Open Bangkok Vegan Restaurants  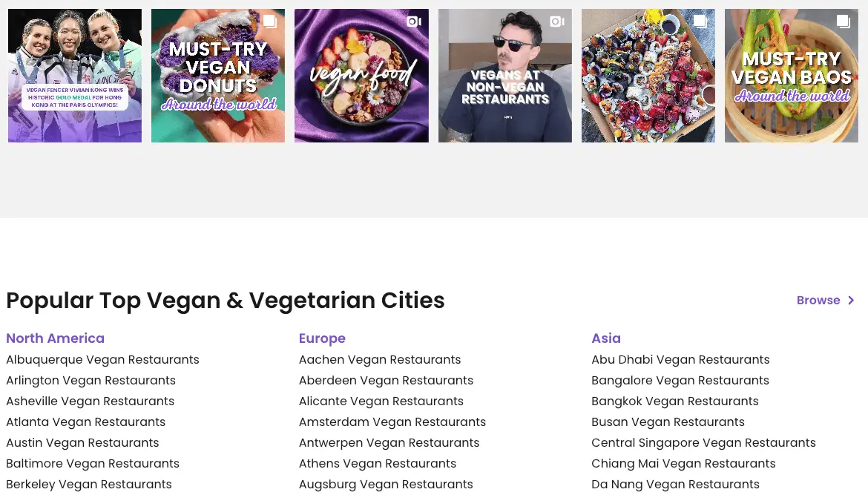pos(674,401)
